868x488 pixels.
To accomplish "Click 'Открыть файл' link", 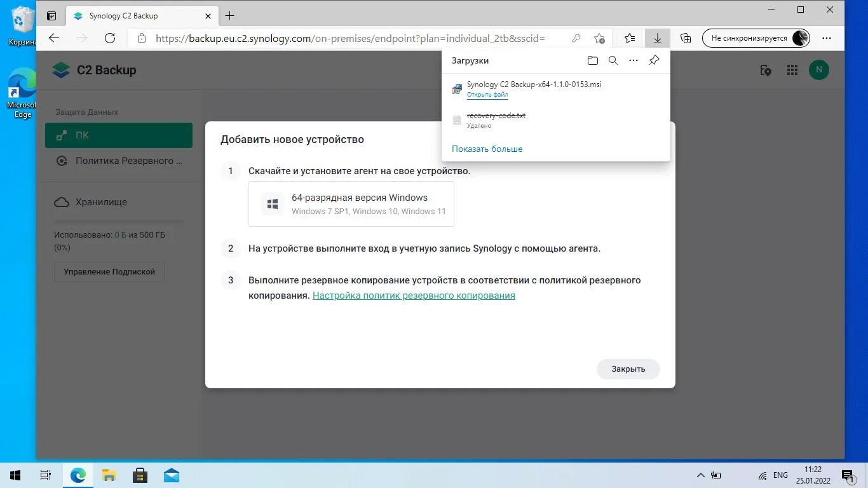I will [487, 95].
